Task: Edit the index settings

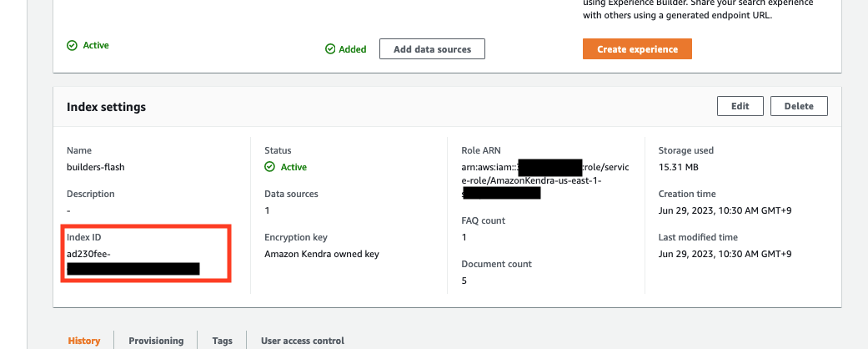Action: point(740,106)
